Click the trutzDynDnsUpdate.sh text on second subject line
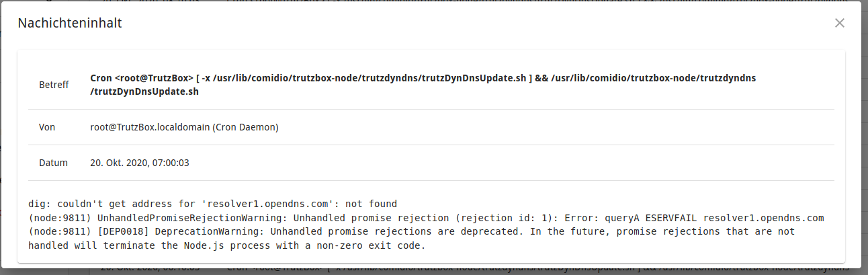Screen dimensions: 868x275 144,92
